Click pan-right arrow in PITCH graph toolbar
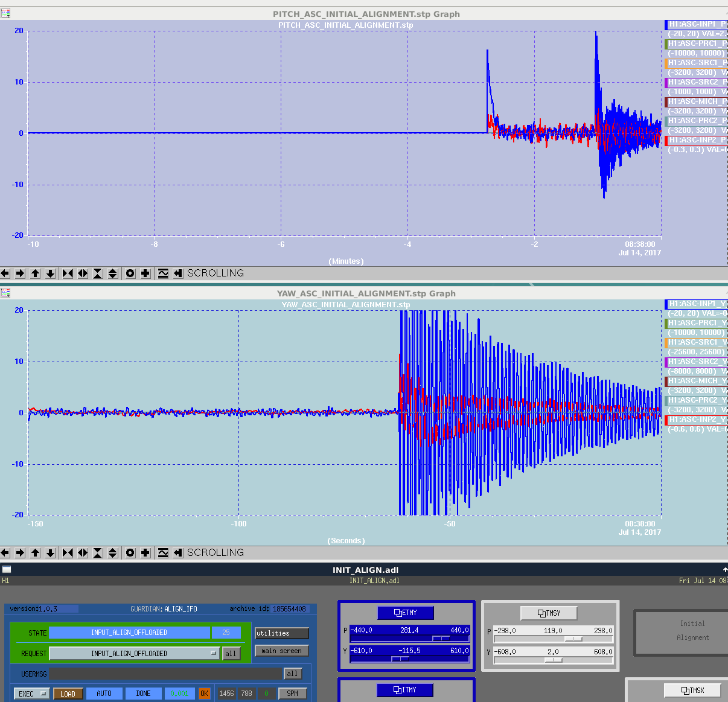 pyautogui.click(x=20, y=273)
